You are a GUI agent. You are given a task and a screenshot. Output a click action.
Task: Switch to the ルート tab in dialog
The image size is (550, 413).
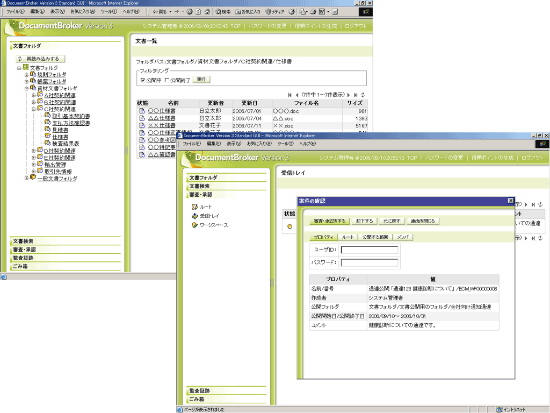coord(348,237)
